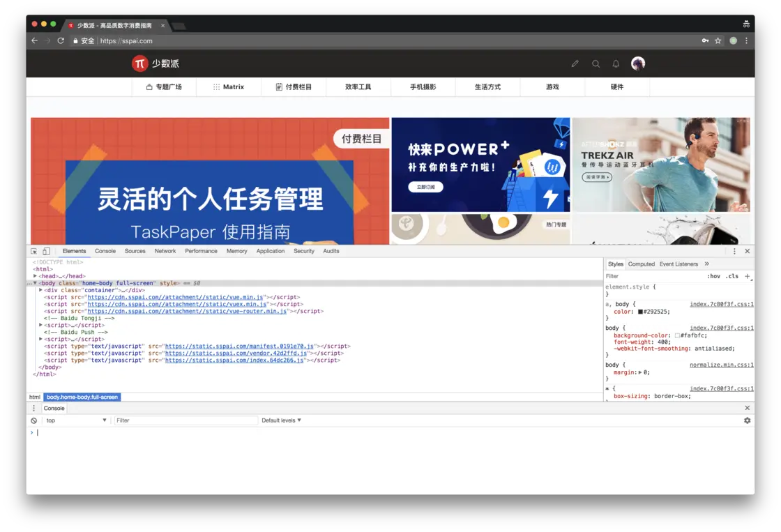
Task: Close the Console drawer
Action: click(x=747, y=408)
